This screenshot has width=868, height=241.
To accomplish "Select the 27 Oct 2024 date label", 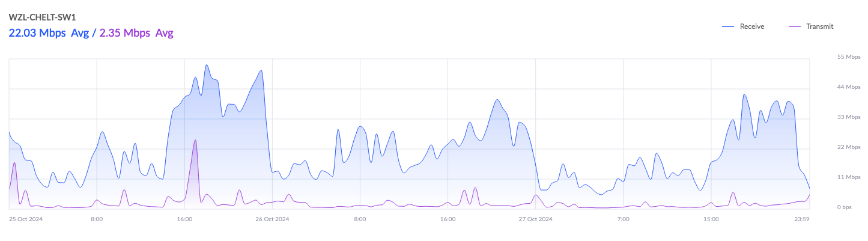I will pos(535,219).
